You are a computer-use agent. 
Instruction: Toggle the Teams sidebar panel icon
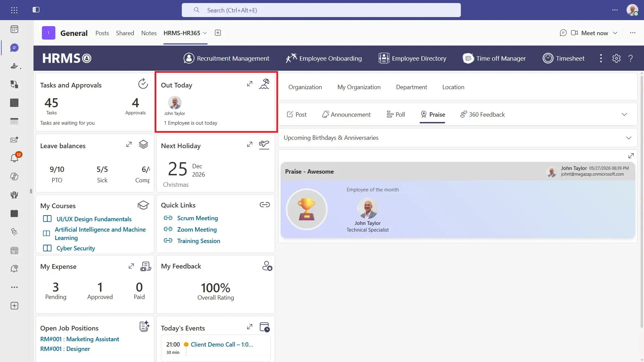(36, 10)
